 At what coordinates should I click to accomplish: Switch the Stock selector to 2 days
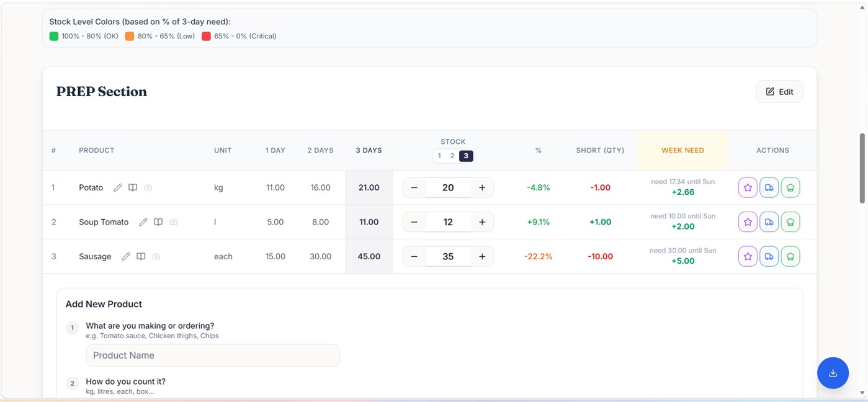452,156
